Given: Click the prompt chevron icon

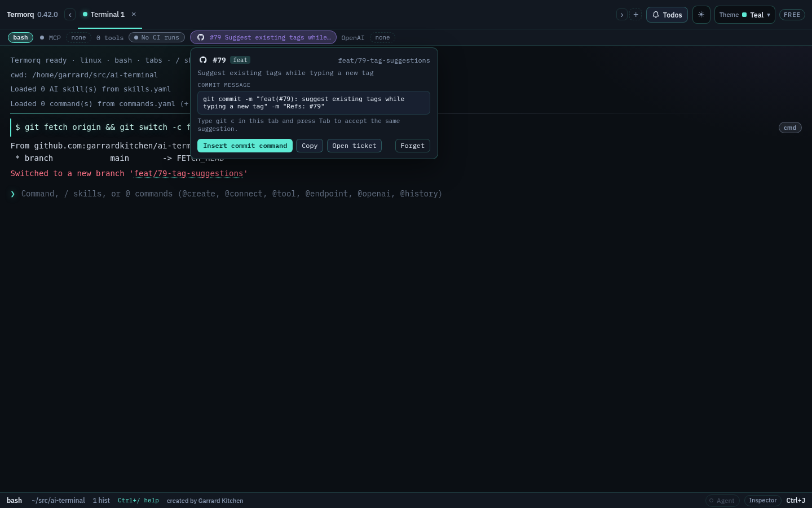Looking at the screenshot, I should tap(12, 194).
